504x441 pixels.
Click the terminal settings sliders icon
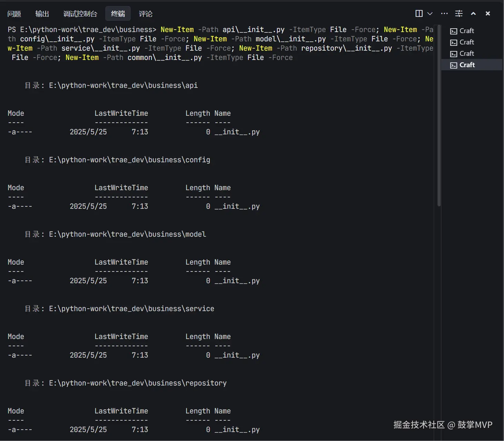point(459,13)
